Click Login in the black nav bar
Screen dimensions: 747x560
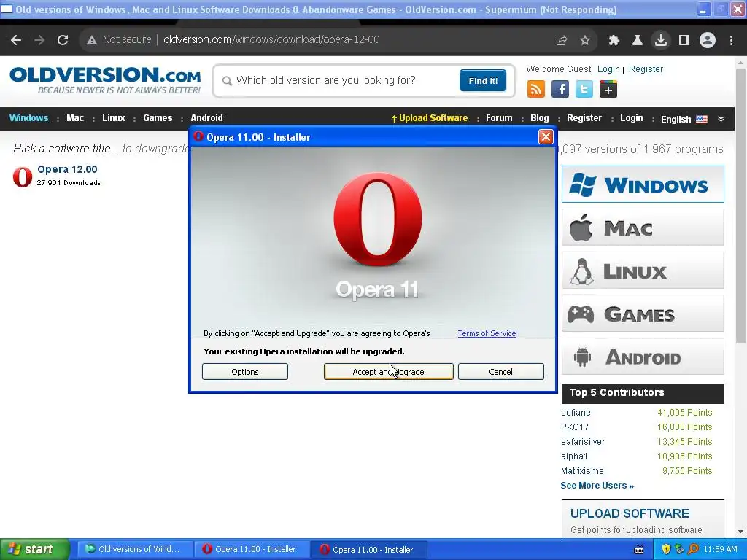click(x=631, y=118)
